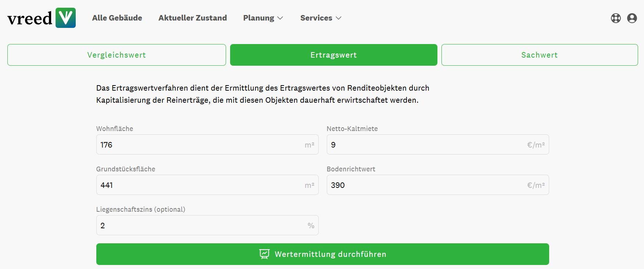The image size is (644, 269).
Task: Click the vreed logo icon
Action: (65, 18)
